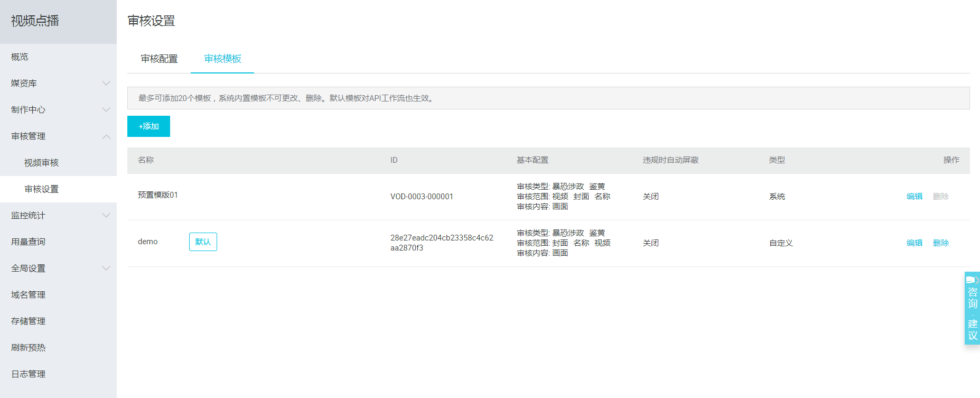Click the 审核设置 page heading
This screenshot has height=398, width=980.
point(152,21)
